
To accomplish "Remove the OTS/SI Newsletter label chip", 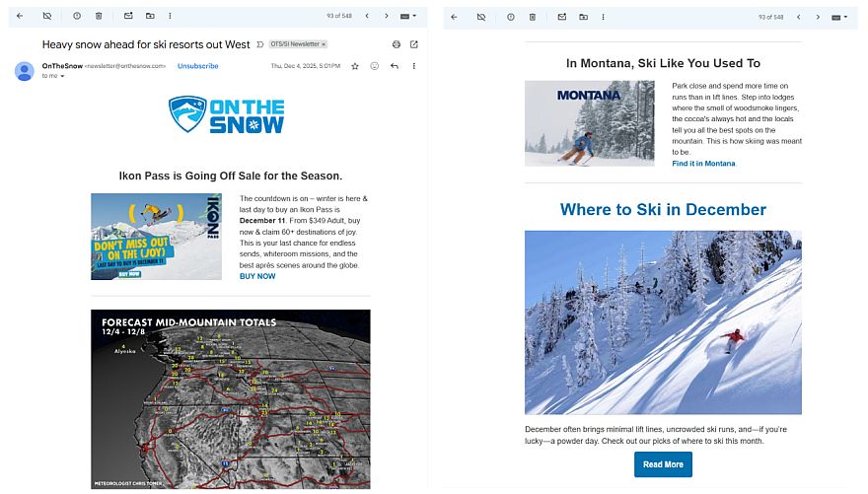I will point(324,44).
